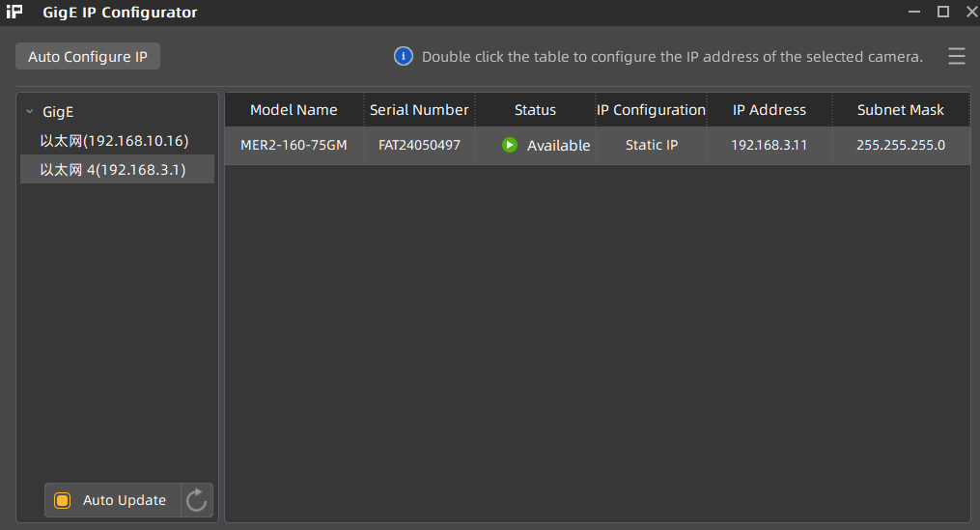Click the Static IP configuration cell

(651, 146)
